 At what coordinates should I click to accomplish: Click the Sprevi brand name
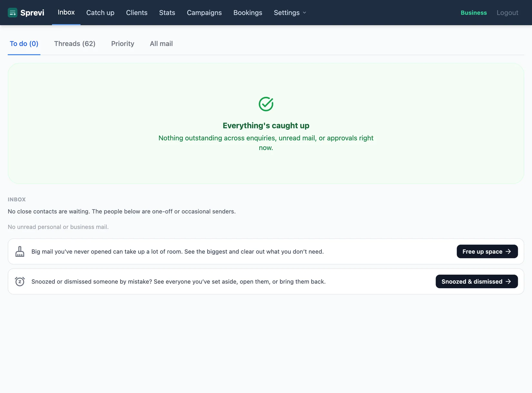[x=32, y=13]
